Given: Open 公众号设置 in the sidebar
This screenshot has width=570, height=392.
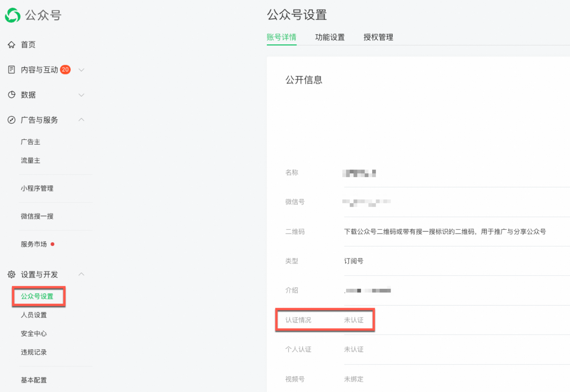Looking at the screenshot, I should pyautogui.click(x=37, y=296).
